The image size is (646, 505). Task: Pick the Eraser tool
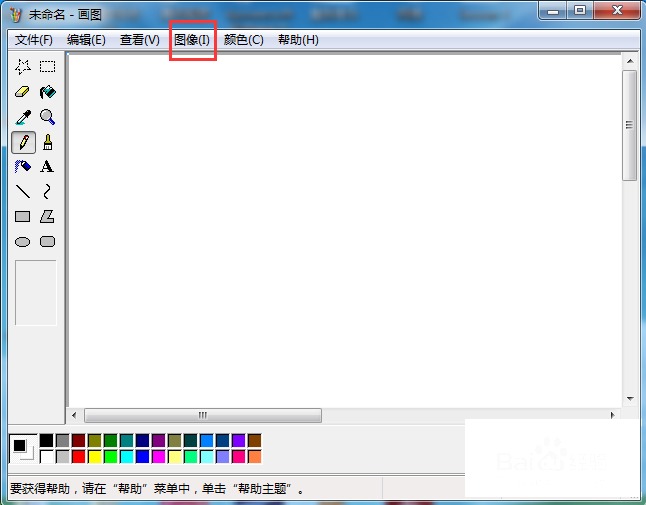pyautogui.click(x=23, y=92)
